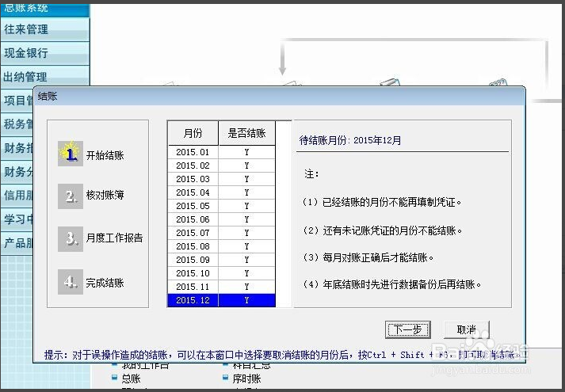Click the step 1 开始结账 icon

tap(71, 154)
